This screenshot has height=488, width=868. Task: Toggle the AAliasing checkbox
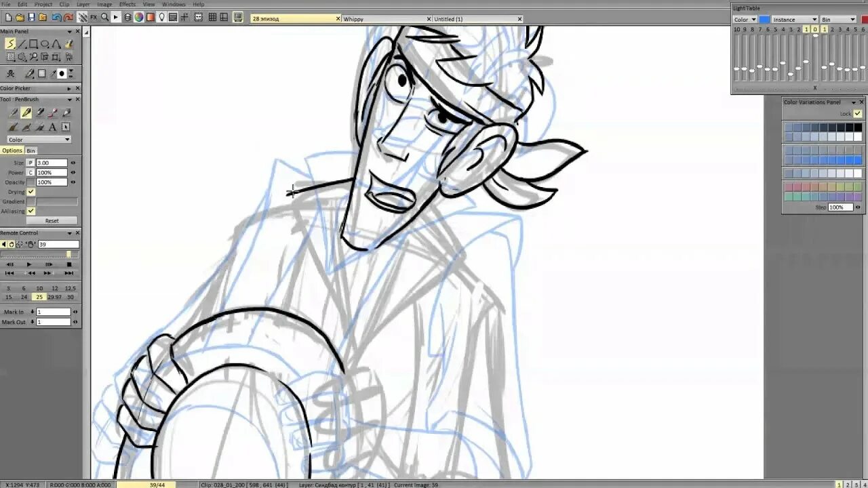(x=31, y=211)
